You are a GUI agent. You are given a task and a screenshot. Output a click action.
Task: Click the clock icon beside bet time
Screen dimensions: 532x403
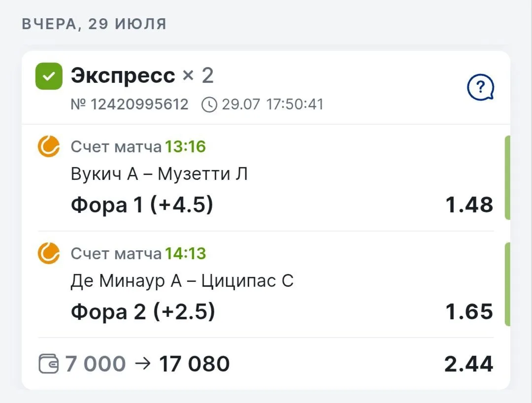pyautogui.click(x=209, y=104)
